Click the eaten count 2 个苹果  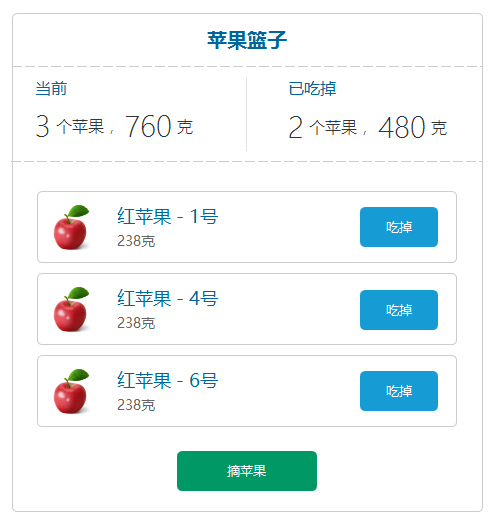pyautogui.click(x=323, y=127)
